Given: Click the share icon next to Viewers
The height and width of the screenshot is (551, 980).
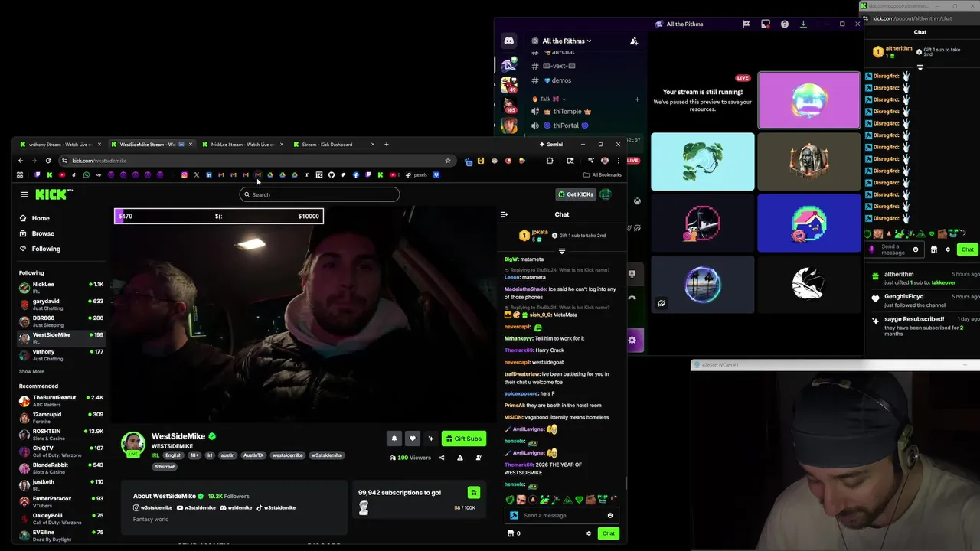Looking at the screenshot, I should click(x=442, y=458).
